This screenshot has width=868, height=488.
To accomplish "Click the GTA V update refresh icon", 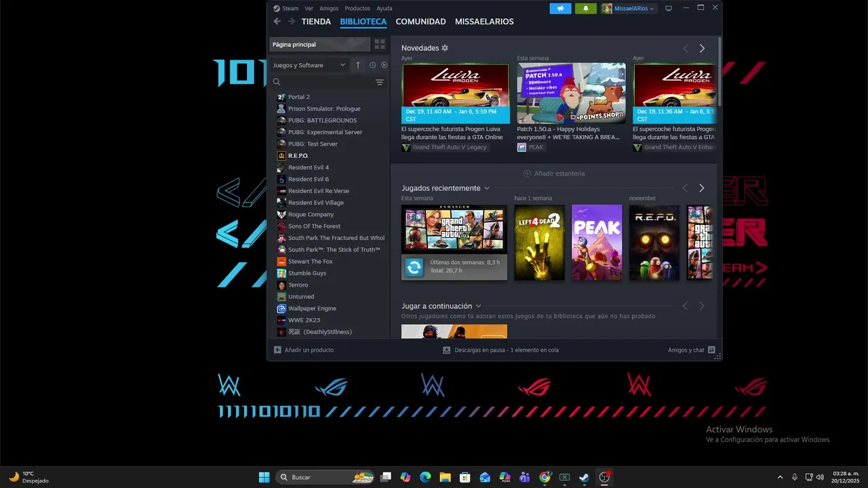I will pos(414,267).
